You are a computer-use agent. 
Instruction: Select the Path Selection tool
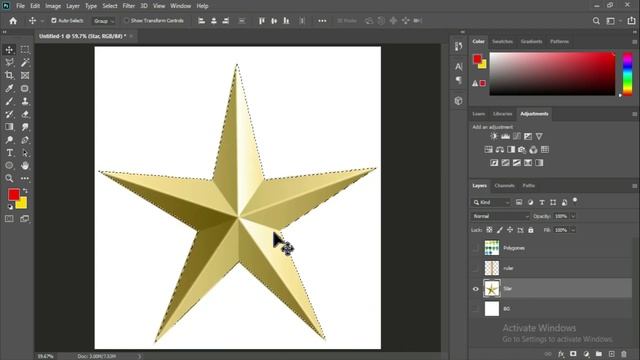[x=25, y=153]
